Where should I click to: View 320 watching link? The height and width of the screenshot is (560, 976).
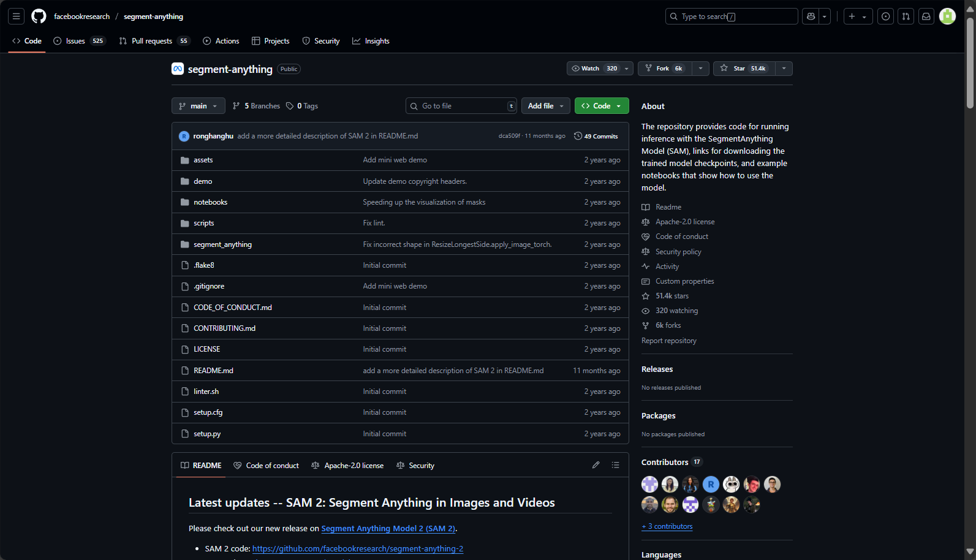pyautogui.click(x=670, y=311)
